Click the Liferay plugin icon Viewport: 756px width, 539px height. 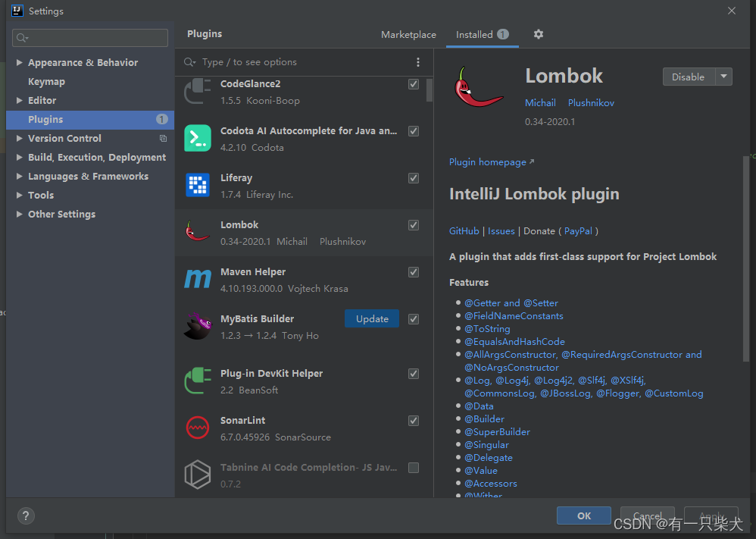(x=198, y=185)
